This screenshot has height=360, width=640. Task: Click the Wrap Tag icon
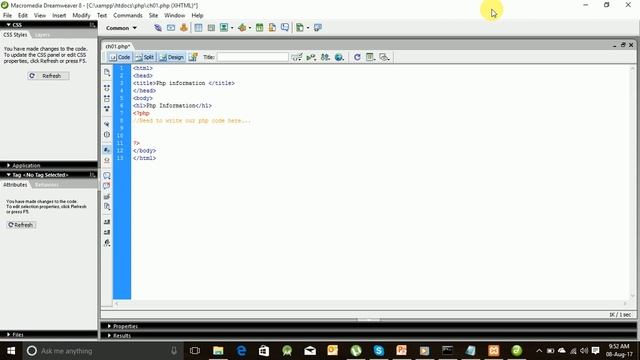[107, 197]
